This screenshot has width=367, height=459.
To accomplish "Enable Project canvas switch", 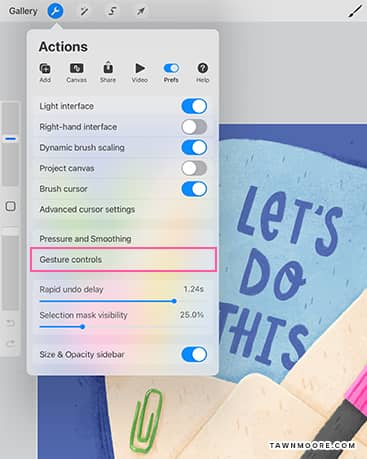I will pyautogui.click(x=194, y=168).
